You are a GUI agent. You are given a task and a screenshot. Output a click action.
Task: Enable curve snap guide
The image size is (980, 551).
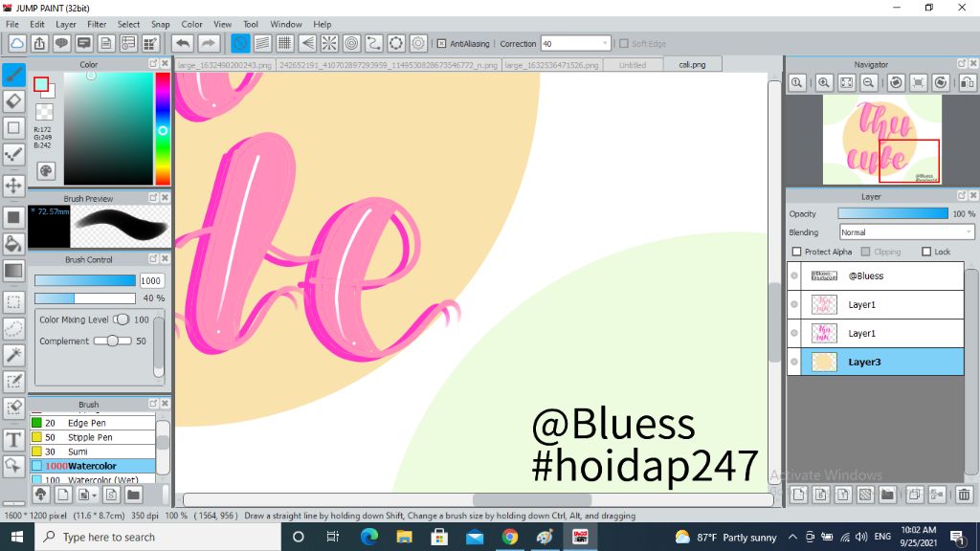(374, 43)
